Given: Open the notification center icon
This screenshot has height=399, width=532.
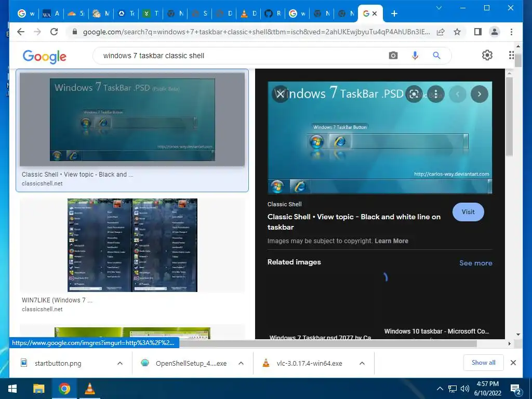Looking at the screenshot, I should tap(516, 390).
